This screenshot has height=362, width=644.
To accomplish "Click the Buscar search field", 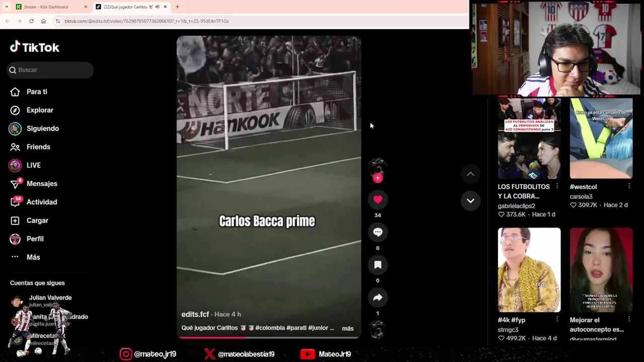I will point(50,70).
